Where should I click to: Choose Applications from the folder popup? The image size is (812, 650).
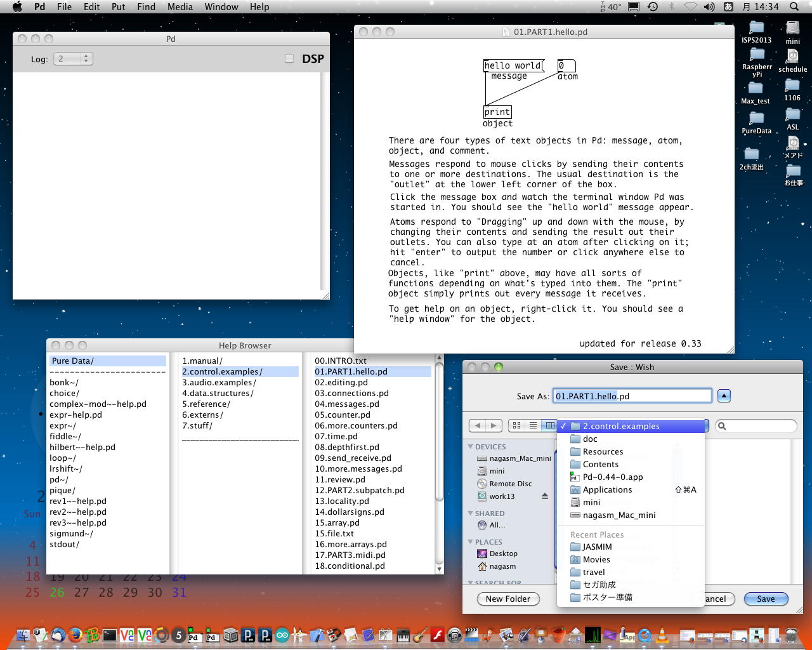tap(607, 489)
